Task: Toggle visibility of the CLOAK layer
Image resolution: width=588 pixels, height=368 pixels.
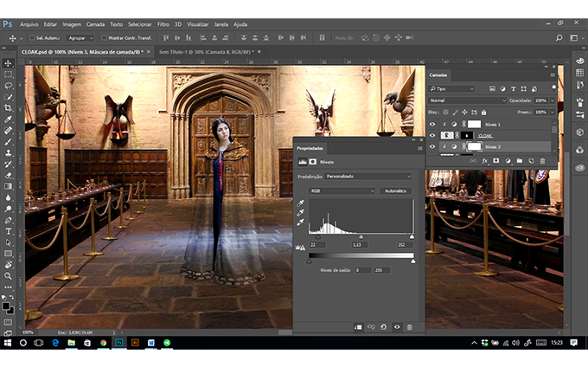Action: pyautogui.click(x=432, y=136)
